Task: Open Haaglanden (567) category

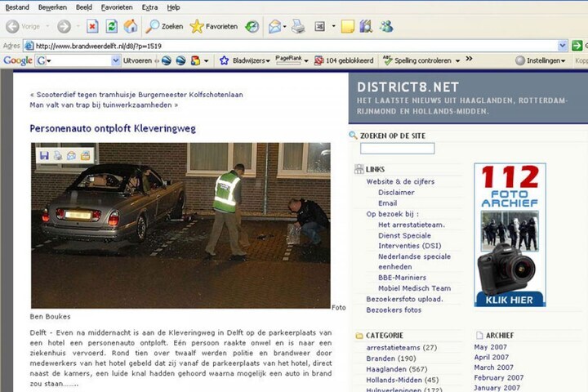Action: click(x=397, y=369)
